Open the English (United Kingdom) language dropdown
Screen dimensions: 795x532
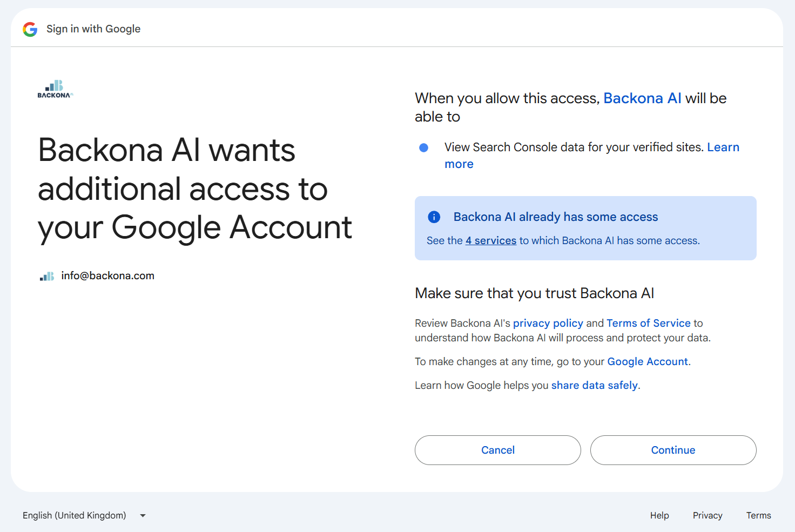pos(84,515)
